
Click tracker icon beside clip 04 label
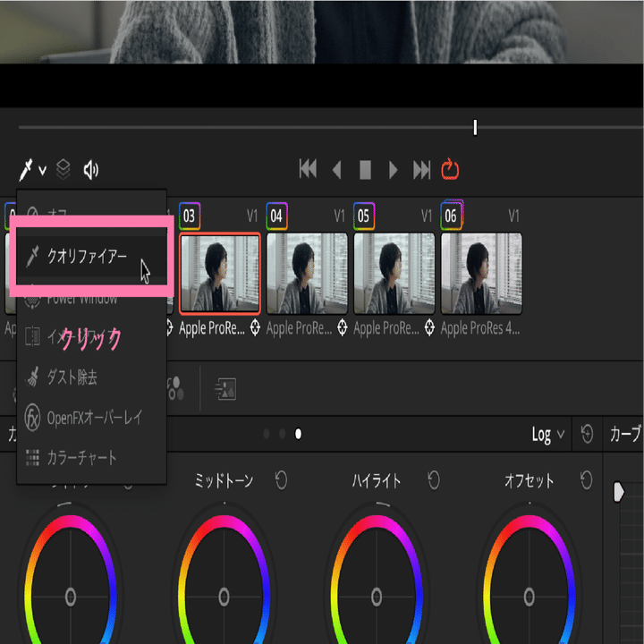click(x=342, y=327)
